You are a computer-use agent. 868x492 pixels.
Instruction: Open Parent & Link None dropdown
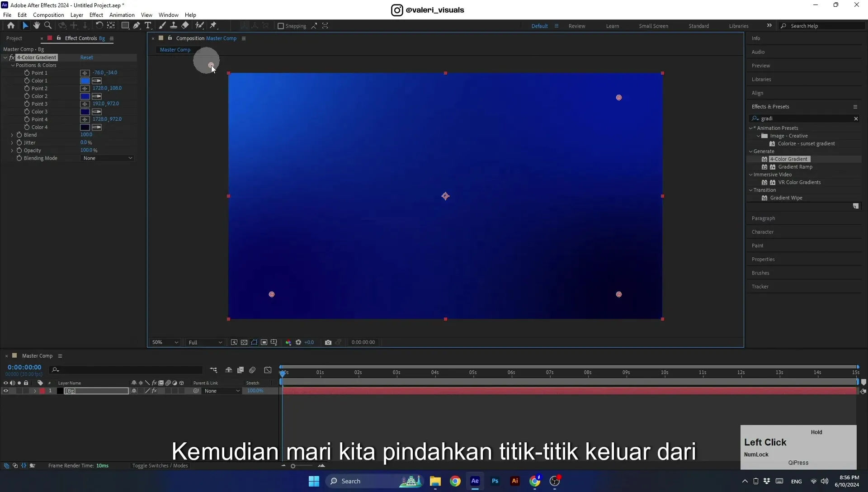click(x=222, y=391)
